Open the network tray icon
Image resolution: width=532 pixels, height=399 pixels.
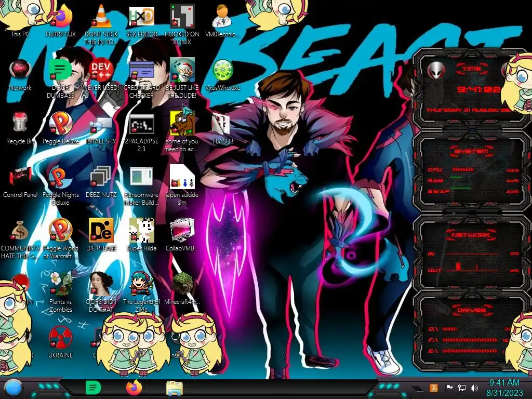pyautogui.click(x=462, y=388)
